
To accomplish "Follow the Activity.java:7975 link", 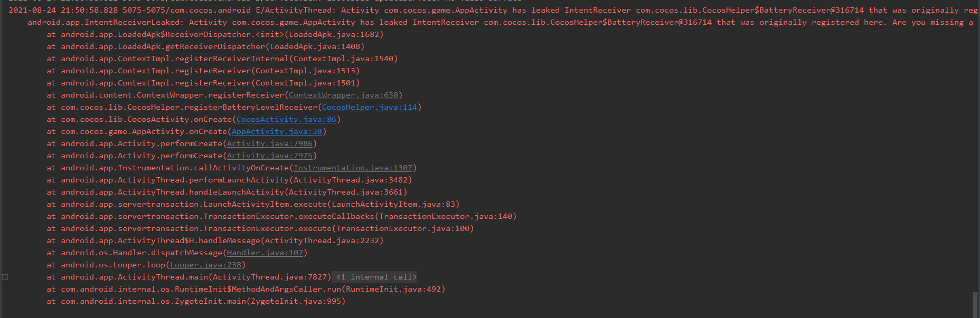I will [269, 156].
